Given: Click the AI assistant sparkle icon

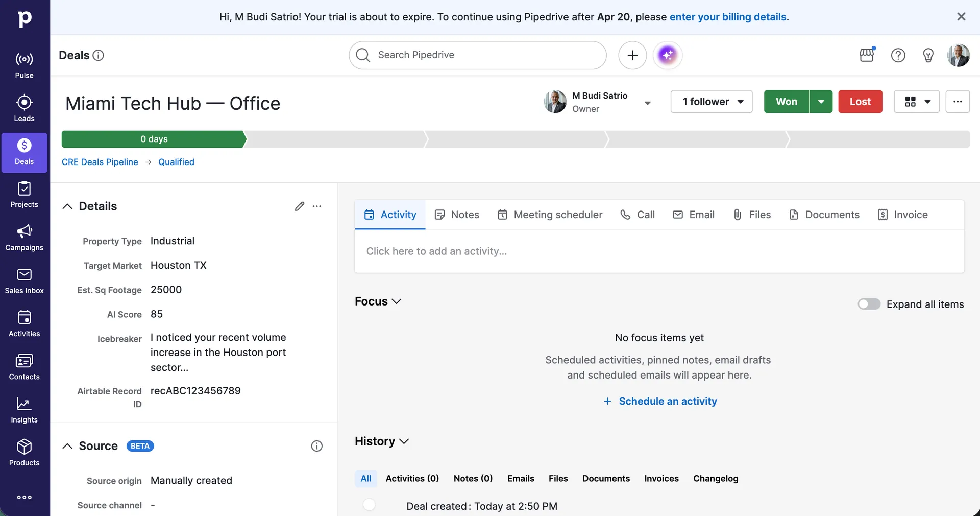Looking at the screenshot, I should click(x=668, y=55).
